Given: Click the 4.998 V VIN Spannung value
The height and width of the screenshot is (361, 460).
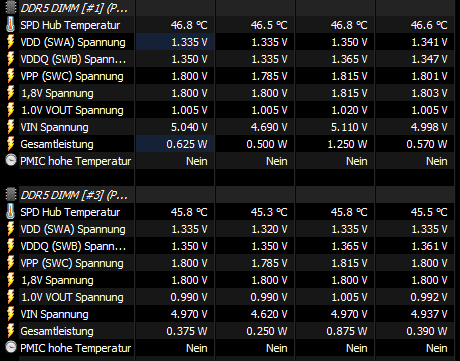Looking at the screenshot, I should click(429, 127).
